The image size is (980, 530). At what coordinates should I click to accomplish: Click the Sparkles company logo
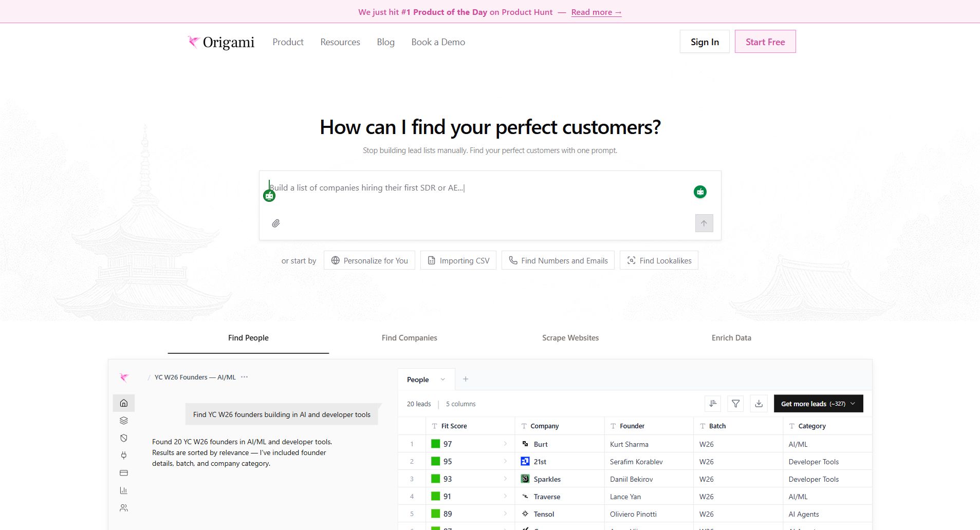click(x=525, y=479)
